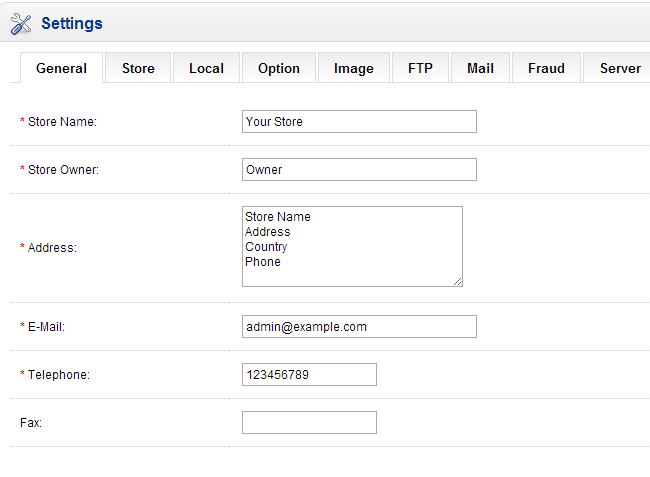This screenshot has width=650, height=477.
Task: Switch to the General tab
Action: click(61, 68)
